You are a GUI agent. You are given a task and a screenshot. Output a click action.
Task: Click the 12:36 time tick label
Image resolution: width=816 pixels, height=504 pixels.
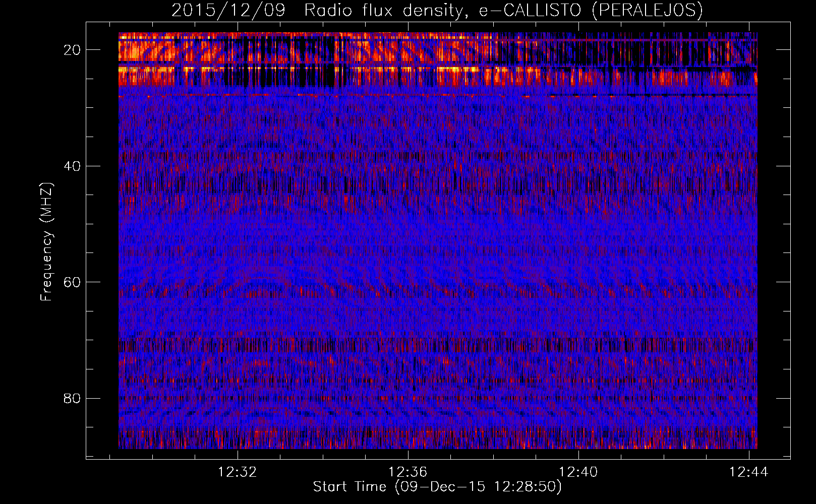tap(407, 472)
